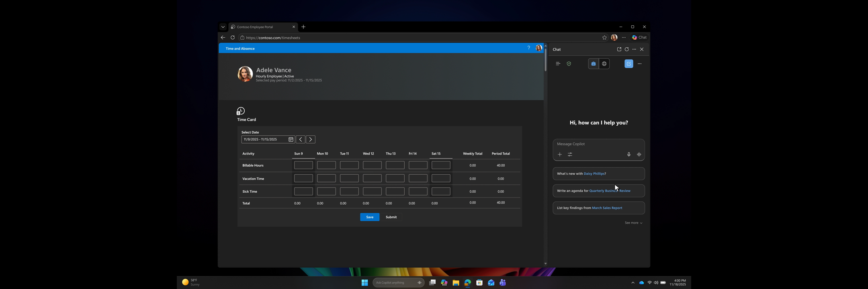
Task: Click Billable Hours cell for Sun 9
Action: (x=303, y=165)
